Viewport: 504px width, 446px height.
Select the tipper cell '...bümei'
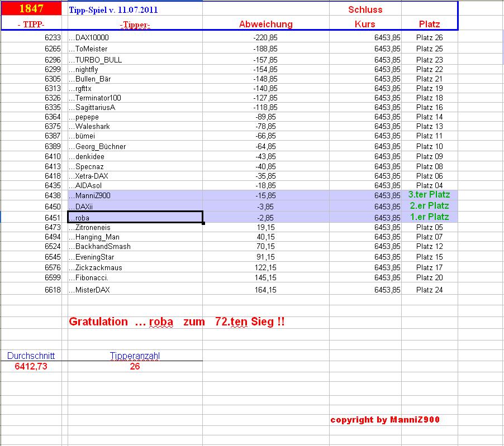coord(135,136)
